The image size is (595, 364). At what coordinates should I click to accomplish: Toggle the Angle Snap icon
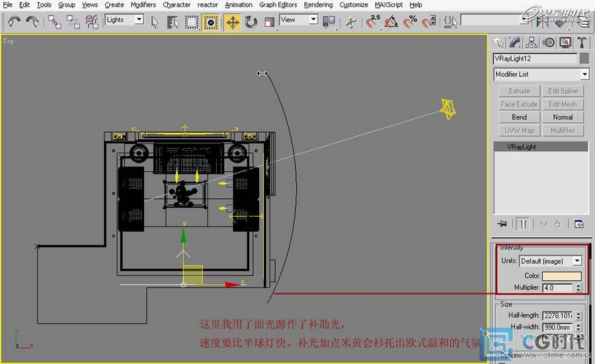click(x=391, y=22)
